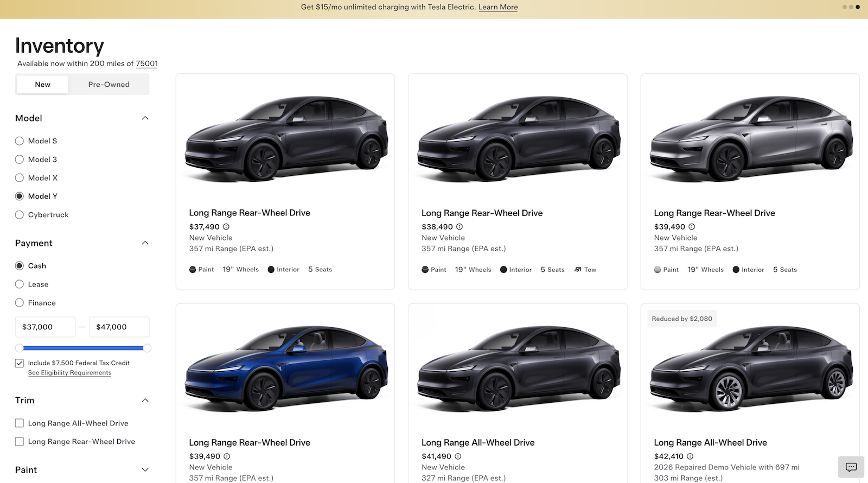This screenshot has width=868, height=483.
Task: Open the $37,490 Long Range Rear-Wheel Drive listing title
Action: tap(250, 213)
